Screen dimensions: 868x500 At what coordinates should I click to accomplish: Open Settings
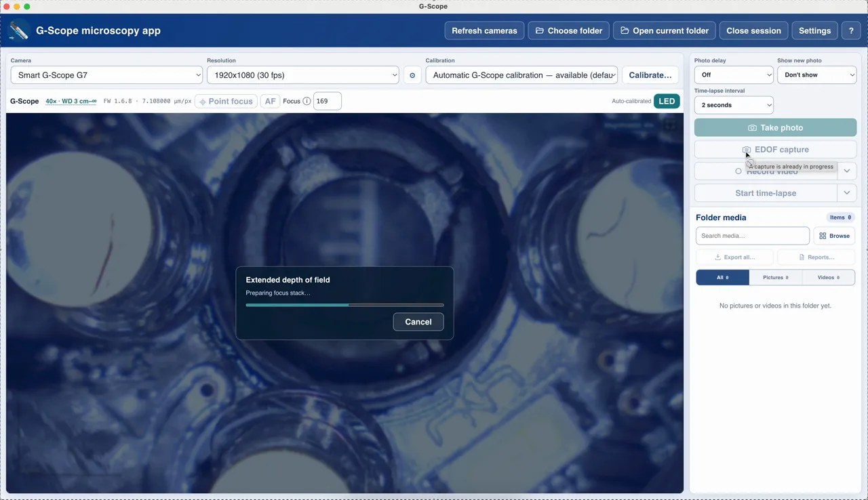(x=814, y=30)
